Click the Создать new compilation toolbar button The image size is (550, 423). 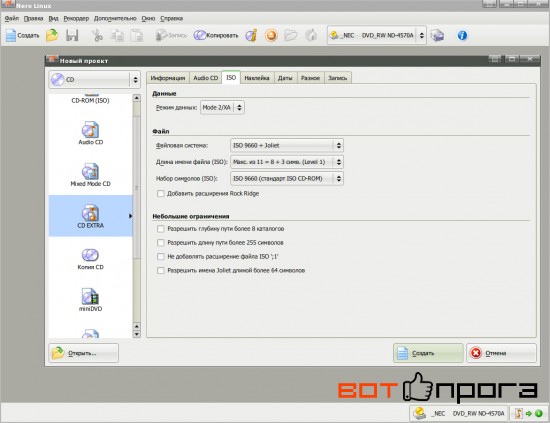point(22,35)
